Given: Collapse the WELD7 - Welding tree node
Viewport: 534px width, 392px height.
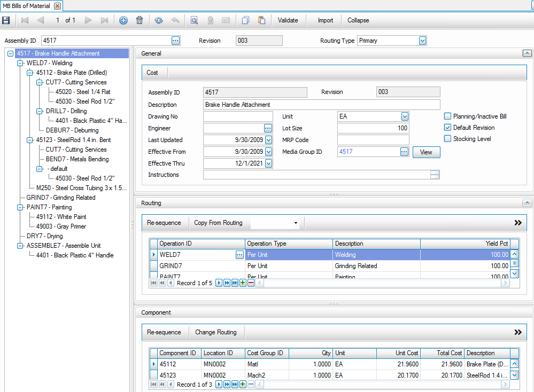Looking at the screenshot, I should tap(20, 63).
